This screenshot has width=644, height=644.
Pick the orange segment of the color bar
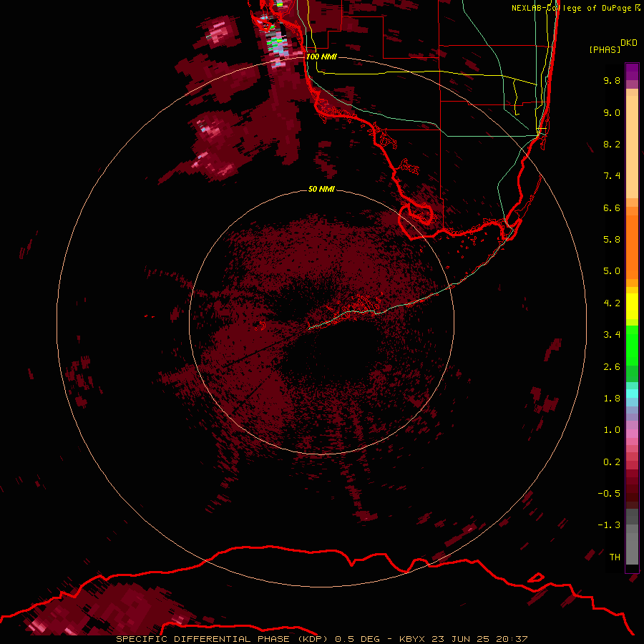[632, 246]
